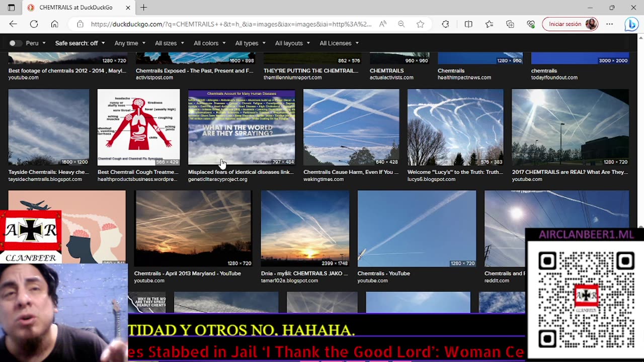Screen dimensions: 644x362
Task: Open the collections icon
Action: [x=510, y=24]
